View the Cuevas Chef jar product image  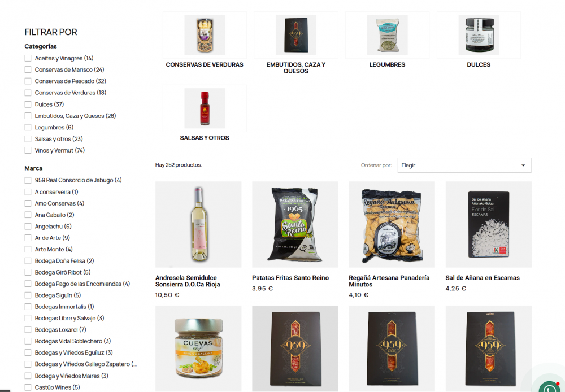[198, 349]
